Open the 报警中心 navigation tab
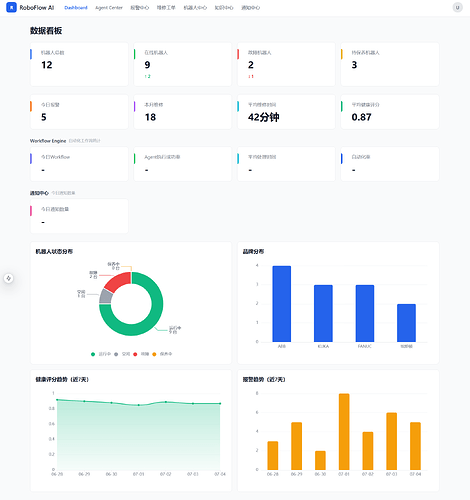The image size is (470, 500). tap(139, 8)
